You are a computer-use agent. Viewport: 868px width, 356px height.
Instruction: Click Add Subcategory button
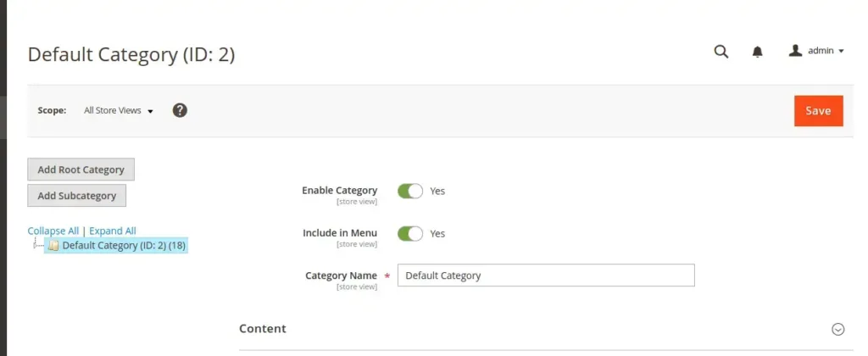(76, 196)
